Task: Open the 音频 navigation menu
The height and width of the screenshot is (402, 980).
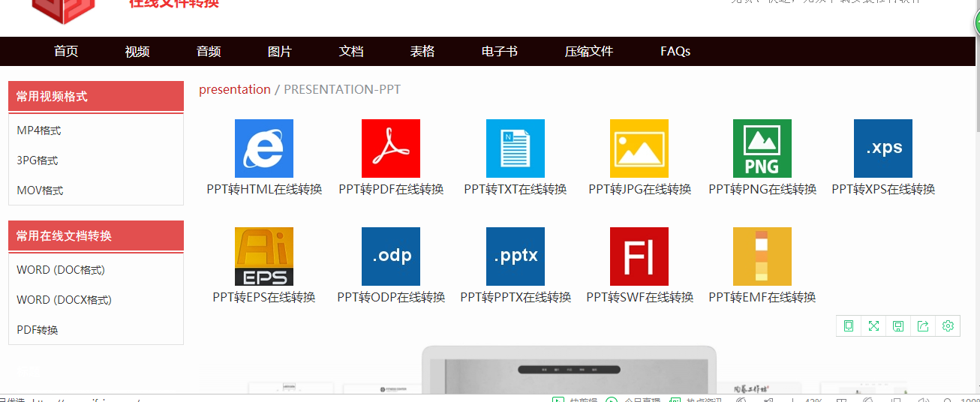Action: tap(209, 51)
